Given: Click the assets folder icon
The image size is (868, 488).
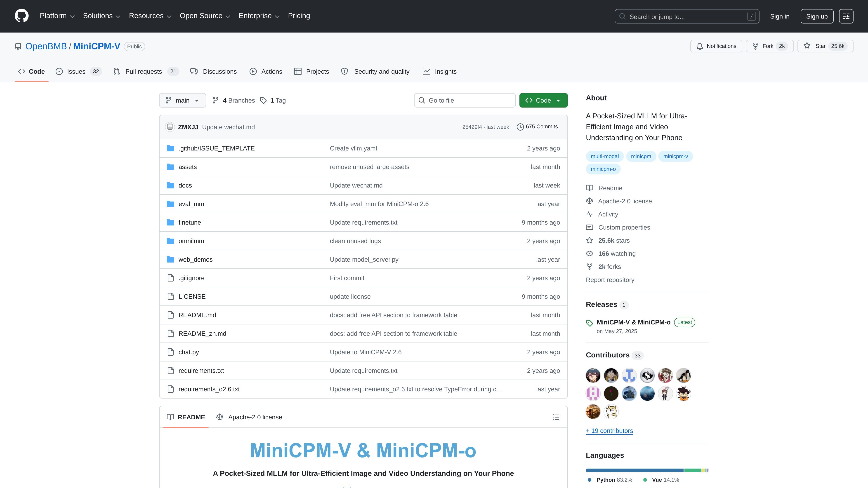Looking at the screenshot, I should (x=170, y=167).
